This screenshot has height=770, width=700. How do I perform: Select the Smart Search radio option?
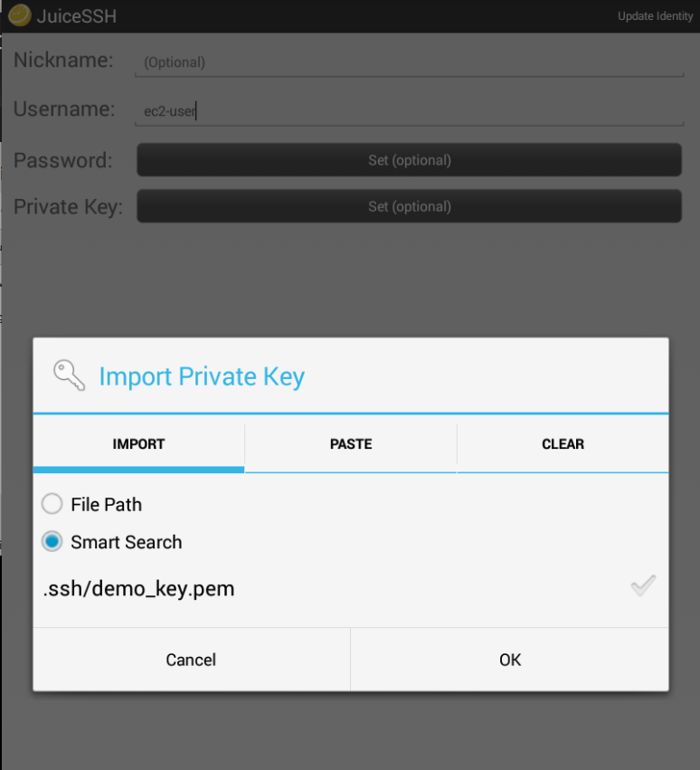[x=52, y=542]
